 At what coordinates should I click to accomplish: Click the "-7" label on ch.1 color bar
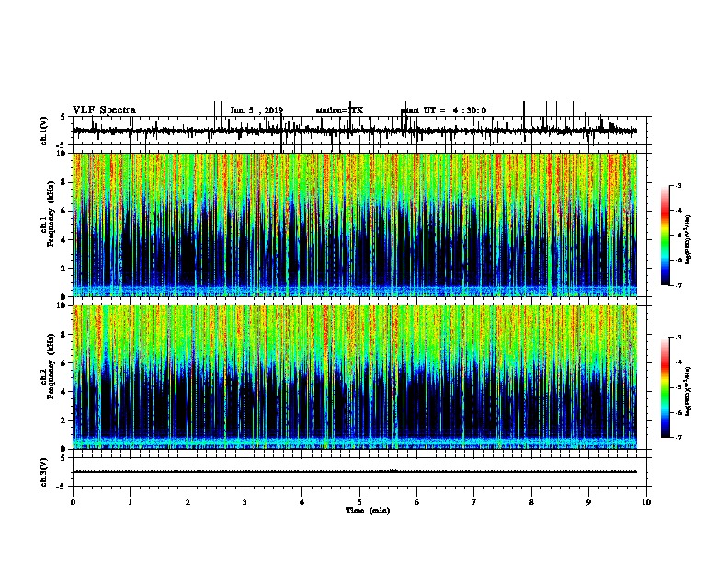[678, 285]
